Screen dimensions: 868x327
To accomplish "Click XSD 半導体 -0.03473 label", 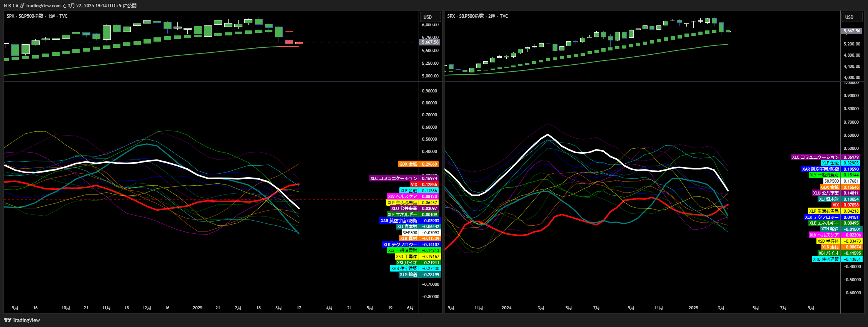I will pos(839,241).
